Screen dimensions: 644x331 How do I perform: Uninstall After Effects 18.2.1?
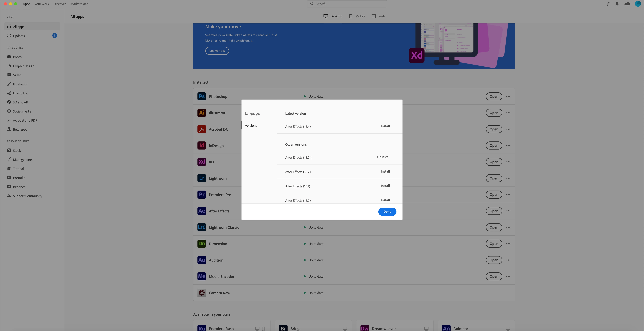click(384, 157)
